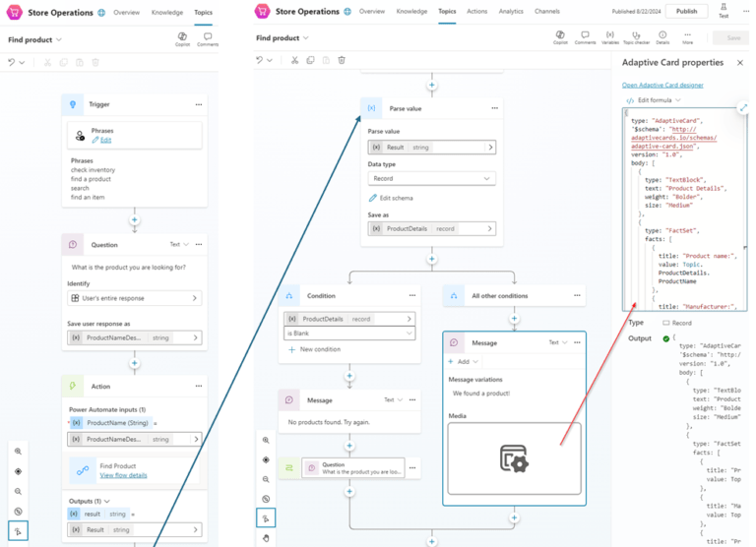
Task: Click the Identify User's entire response field
Action: coord(135,298)
